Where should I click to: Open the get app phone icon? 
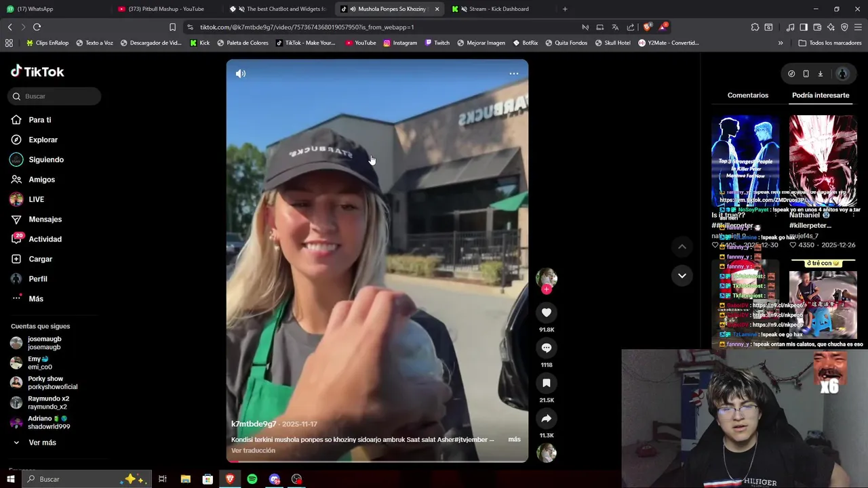[x=806, y=74]
